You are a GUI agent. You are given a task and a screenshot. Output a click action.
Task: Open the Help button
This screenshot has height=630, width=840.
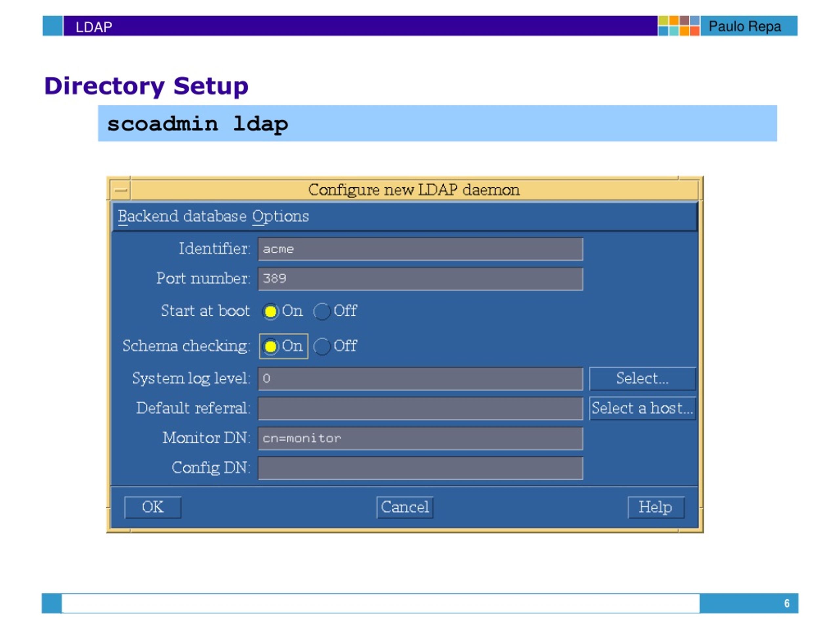[x=656, y=507]
